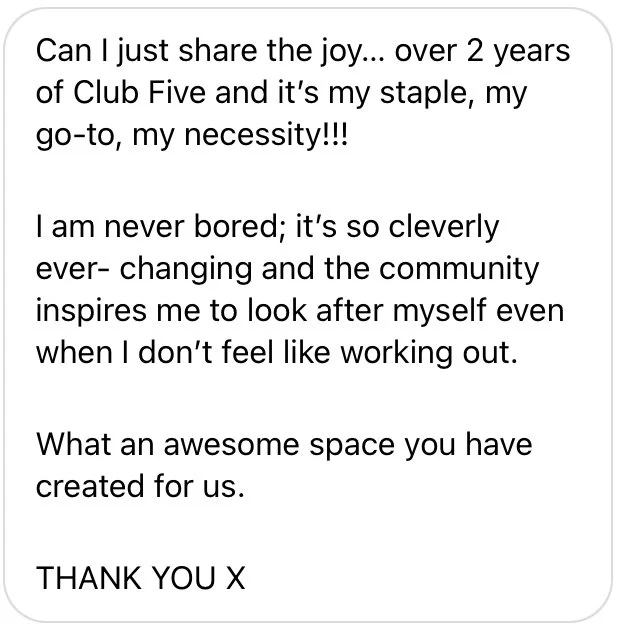Viewport: 625px width, 633px height.
Task: Click the phrase "THANK YOU X"
Action: click(141, 577)
